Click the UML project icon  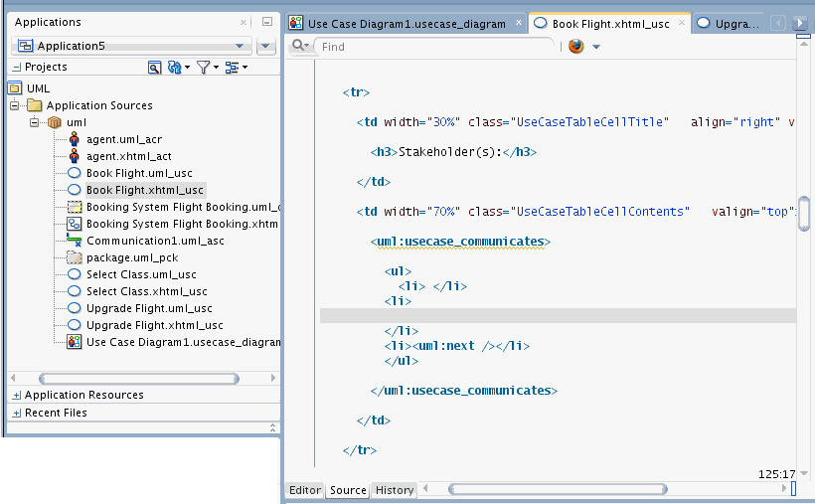pyautogui.click(x=15, y=87)
